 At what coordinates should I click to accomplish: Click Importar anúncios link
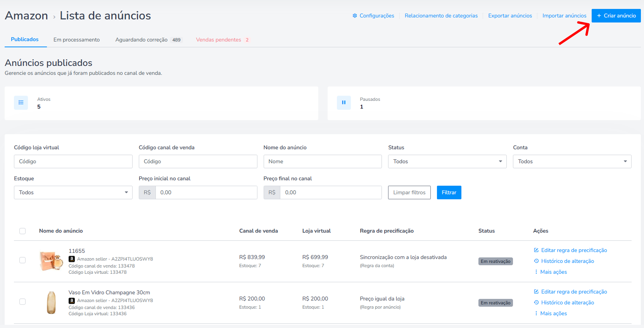tap(565, 16)
